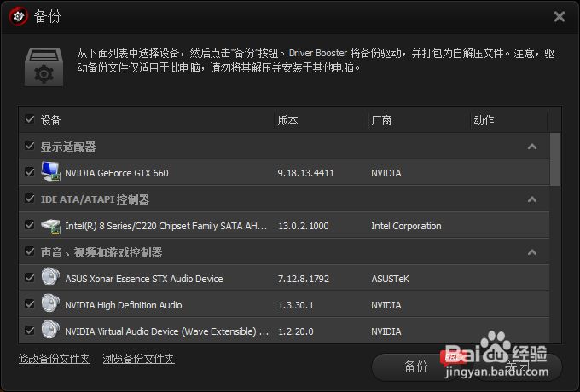Open the 浏览备份文件夹 link
Image resolution: width=580 pixels, height=392 pixels.
(139, 359)
